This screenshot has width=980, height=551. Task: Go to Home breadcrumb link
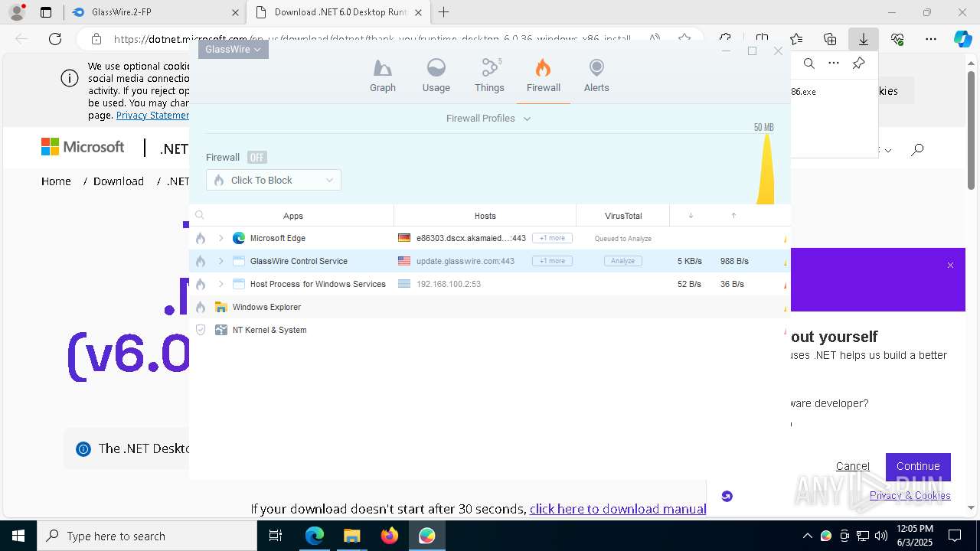[x=56, y=181]
